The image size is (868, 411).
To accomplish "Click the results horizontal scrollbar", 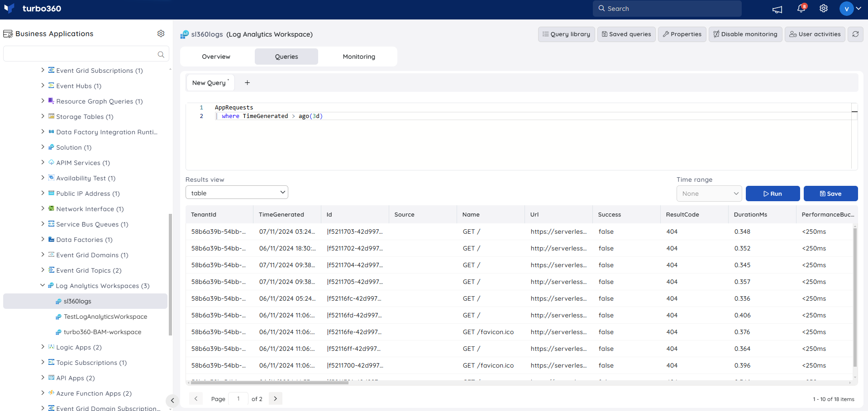I will [270, 383].
